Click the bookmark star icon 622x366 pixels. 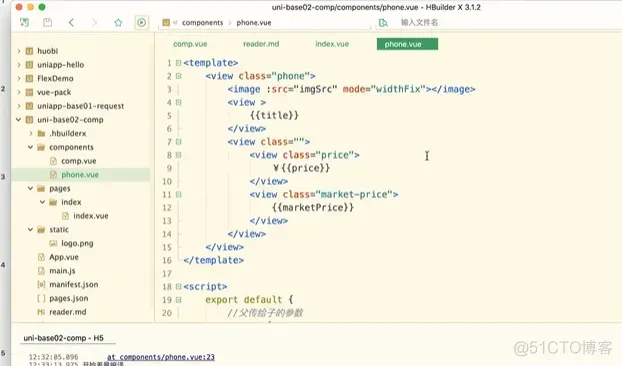(118, 23)
